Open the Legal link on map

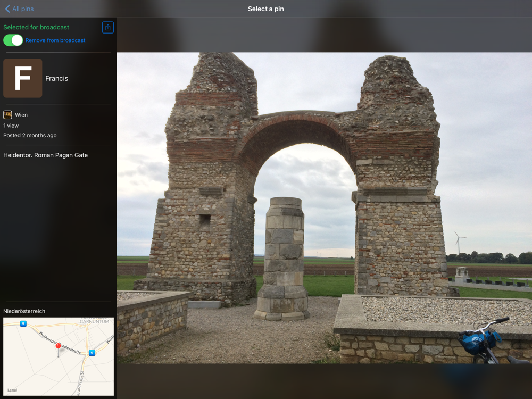point(12,390)
